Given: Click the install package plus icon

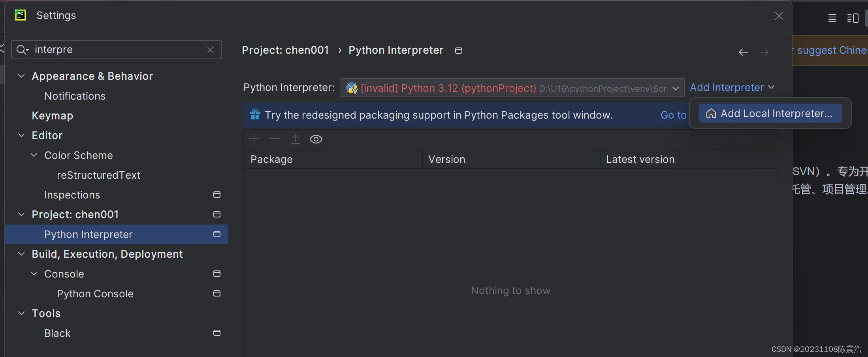Looking at the screenshot, I should tap(254, 139).
